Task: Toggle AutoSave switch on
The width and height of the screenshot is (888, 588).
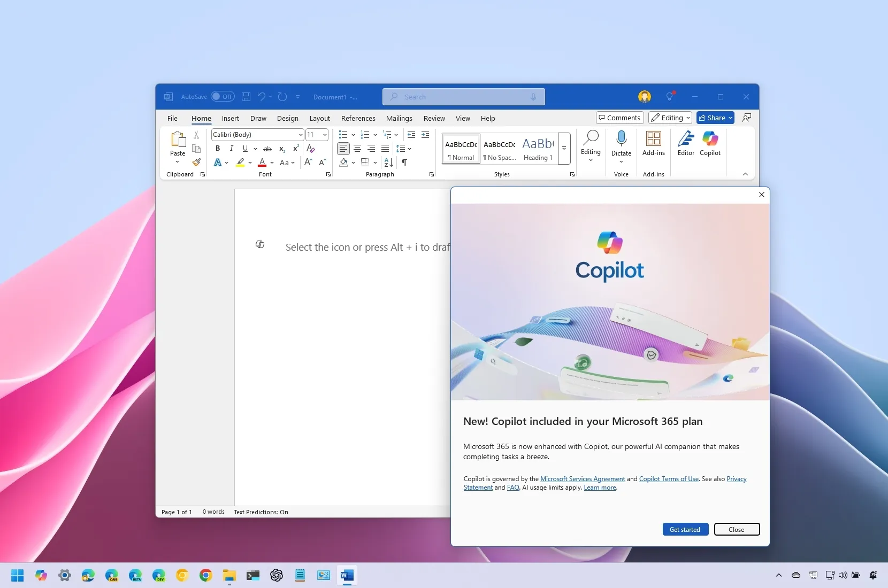Action: 223,97
